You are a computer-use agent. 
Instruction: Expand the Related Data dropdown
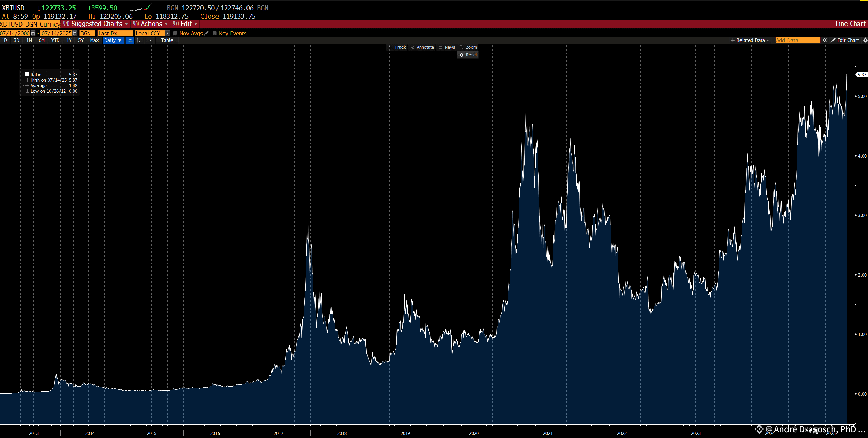[x=750, y=40]
